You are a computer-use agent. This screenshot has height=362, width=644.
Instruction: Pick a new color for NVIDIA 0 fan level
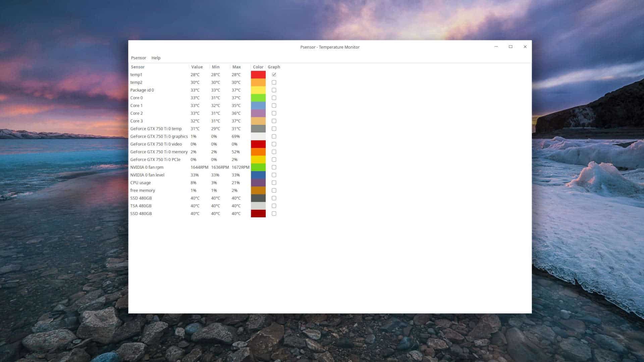coord(258,175)
